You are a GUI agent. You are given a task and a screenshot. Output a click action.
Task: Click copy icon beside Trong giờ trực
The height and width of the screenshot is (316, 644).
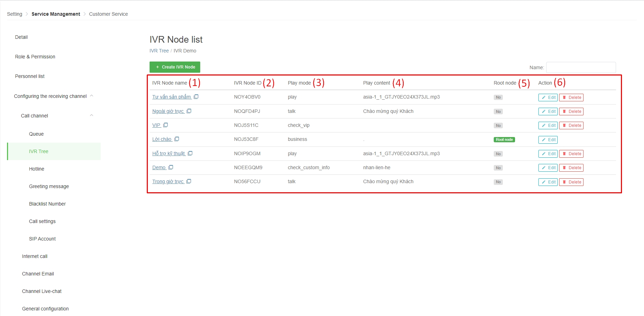(189, 181)
